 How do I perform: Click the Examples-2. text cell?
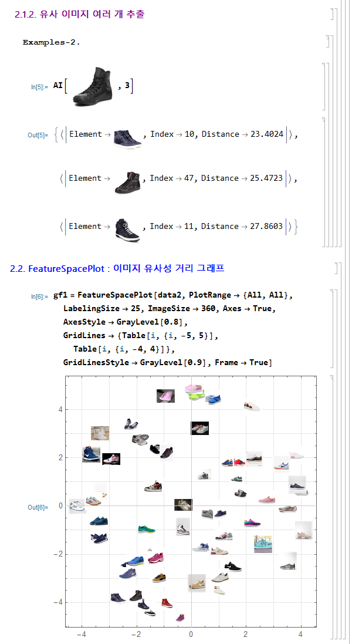[51, 42]
